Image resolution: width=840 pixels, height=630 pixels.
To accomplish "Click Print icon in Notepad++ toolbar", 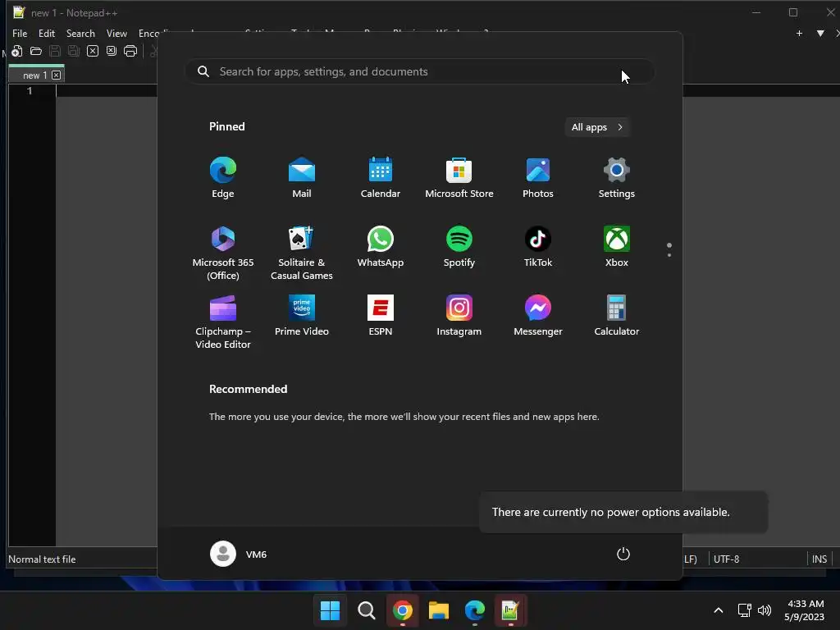I will pos(130,52).
